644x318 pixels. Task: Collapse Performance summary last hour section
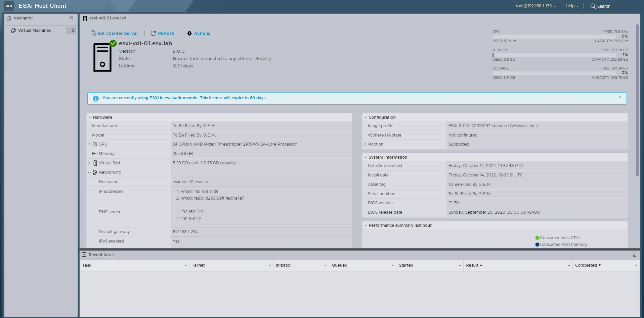click(x=366, y=225)
